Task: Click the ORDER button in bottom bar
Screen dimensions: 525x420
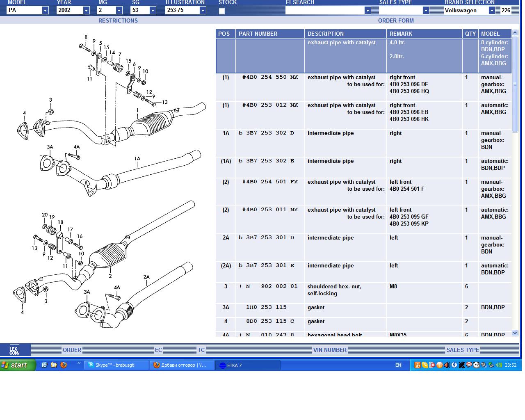Action: tap(72, 350)
